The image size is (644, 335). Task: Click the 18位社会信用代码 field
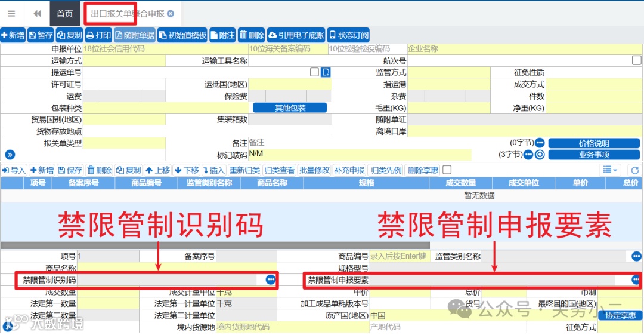pyautogui.click(x=166, y=49)
